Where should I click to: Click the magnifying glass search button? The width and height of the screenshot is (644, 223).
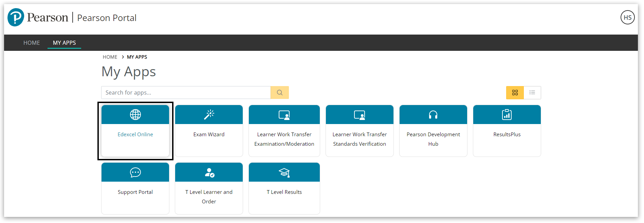(280, 93)
